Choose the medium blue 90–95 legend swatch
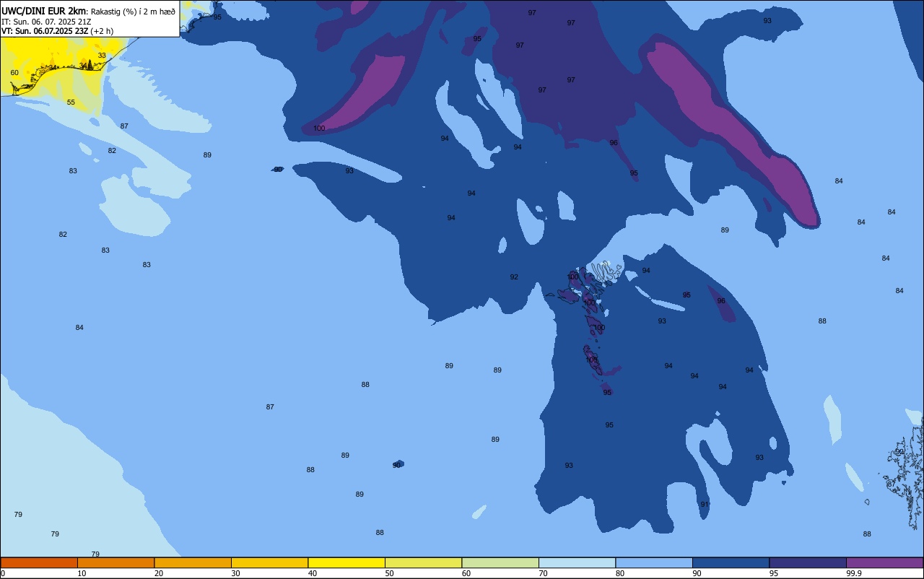Viewport: 924px width, 579px height. coord(731,562)
